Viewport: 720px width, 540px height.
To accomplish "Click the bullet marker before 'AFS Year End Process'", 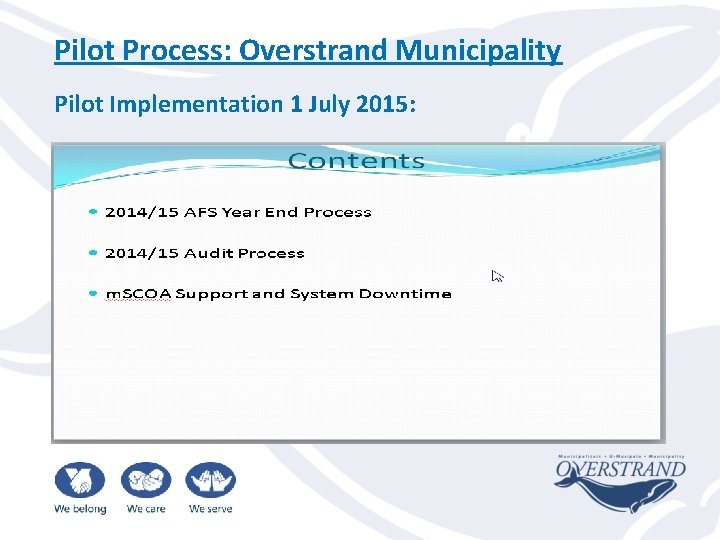I will click(x=93, y=212).
